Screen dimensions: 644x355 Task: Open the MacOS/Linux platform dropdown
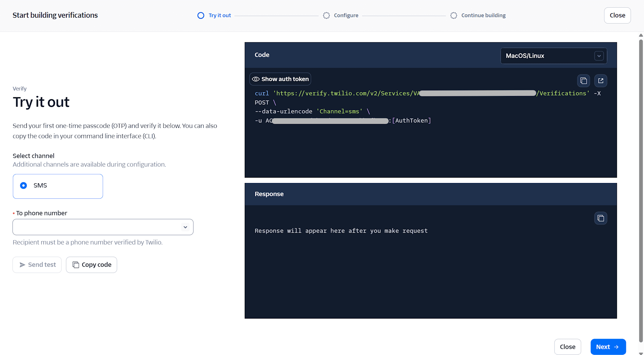(x=554, y=56)
